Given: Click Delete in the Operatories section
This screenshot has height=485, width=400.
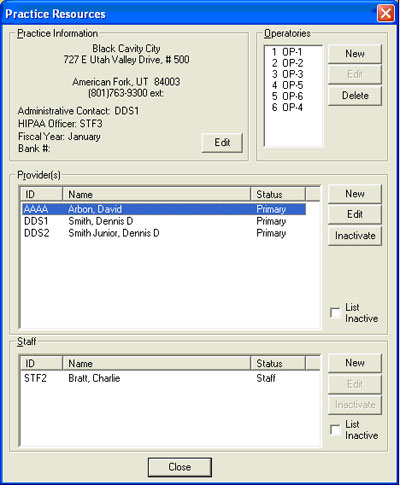Looking at the screenshot, I should pos(355,96).
